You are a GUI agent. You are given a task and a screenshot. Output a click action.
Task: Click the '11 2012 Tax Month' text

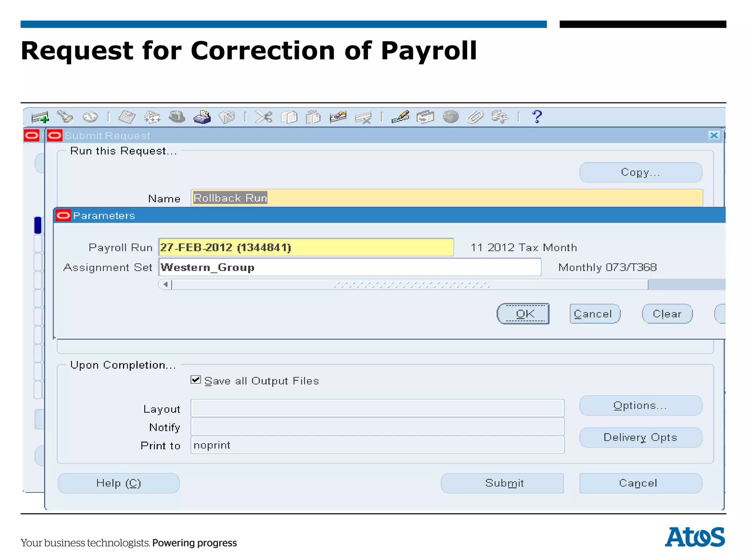(524, 248)
